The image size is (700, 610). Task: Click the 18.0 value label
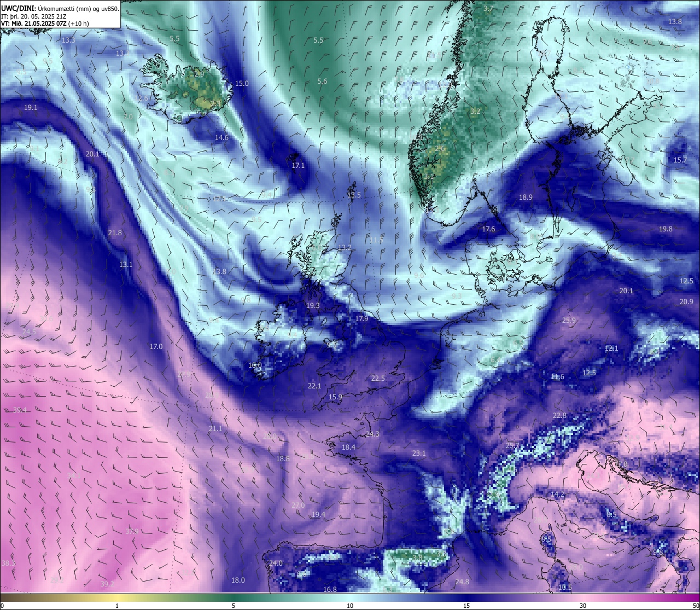[238, 580]
